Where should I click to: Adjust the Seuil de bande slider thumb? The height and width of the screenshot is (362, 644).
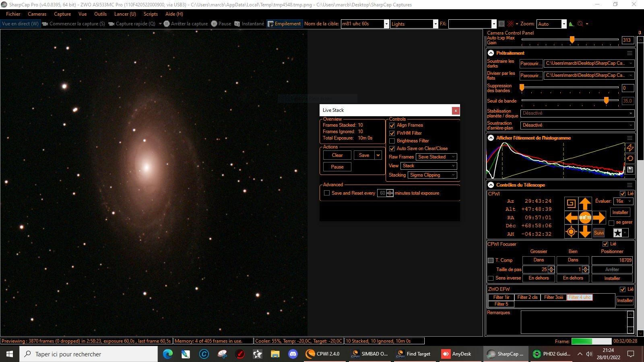tap(606, 100)
